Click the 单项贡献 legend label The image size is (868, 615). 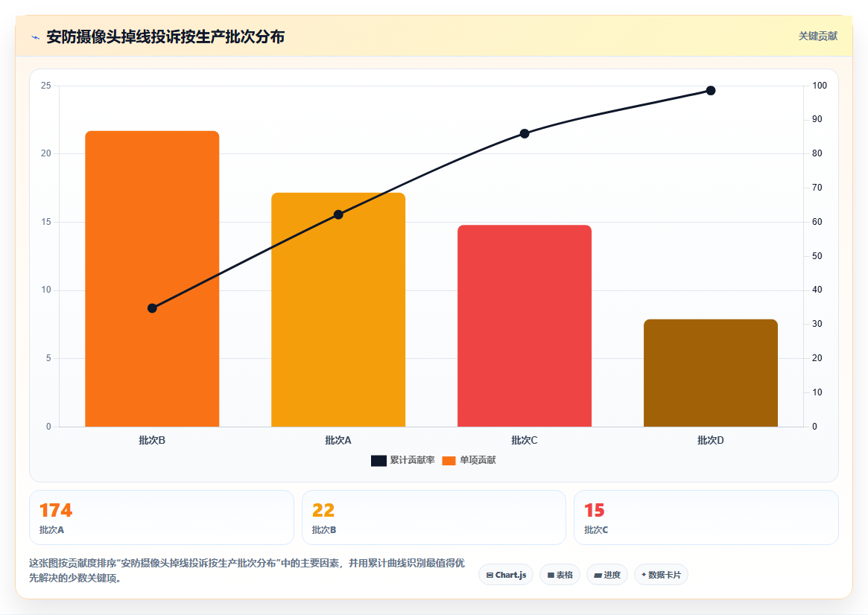tap(478, 460)
